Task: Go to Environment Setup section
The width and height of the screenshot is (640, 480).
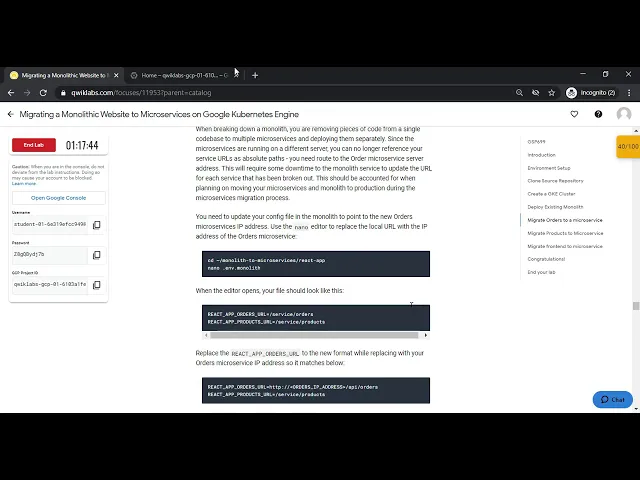Action: click(x=549, y=168)
